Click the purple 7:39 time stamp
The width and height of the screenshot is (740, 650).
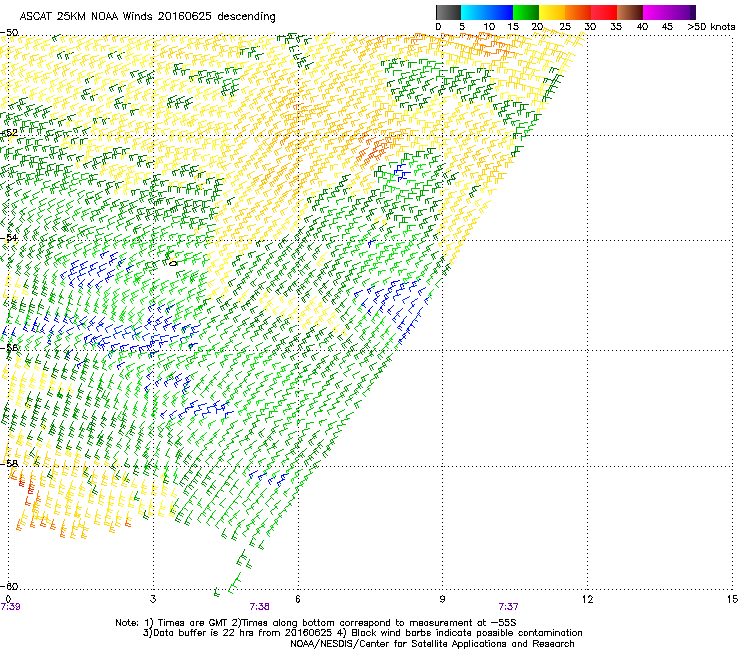(10, 607)
